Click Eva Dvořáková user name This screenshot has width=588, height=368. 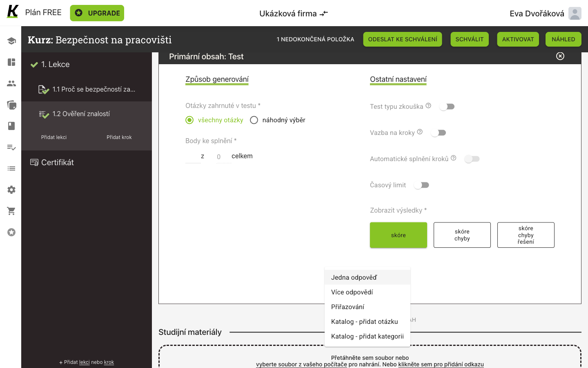[x=537, y=13]
